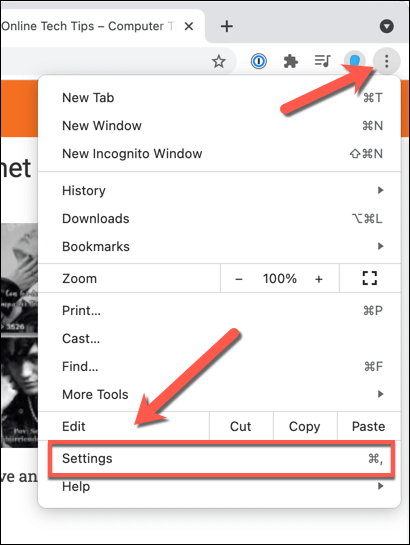This screenshot has height=545, width=410.
Task: Open the tab search dropdown arrow
Action: point(386,26)
